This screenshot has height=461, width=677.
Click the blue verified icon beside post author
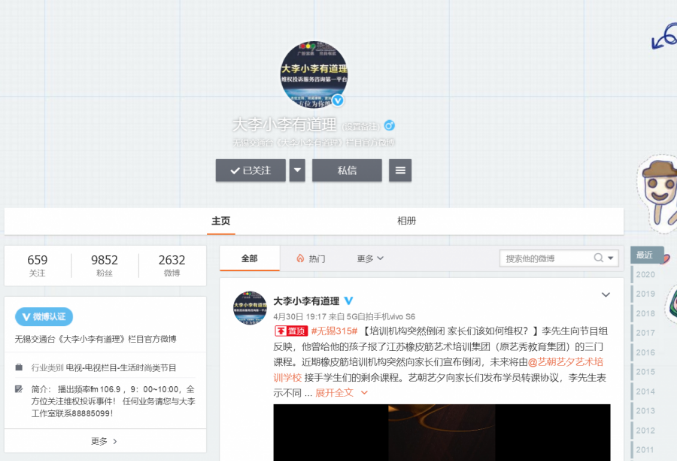(349, 300)
